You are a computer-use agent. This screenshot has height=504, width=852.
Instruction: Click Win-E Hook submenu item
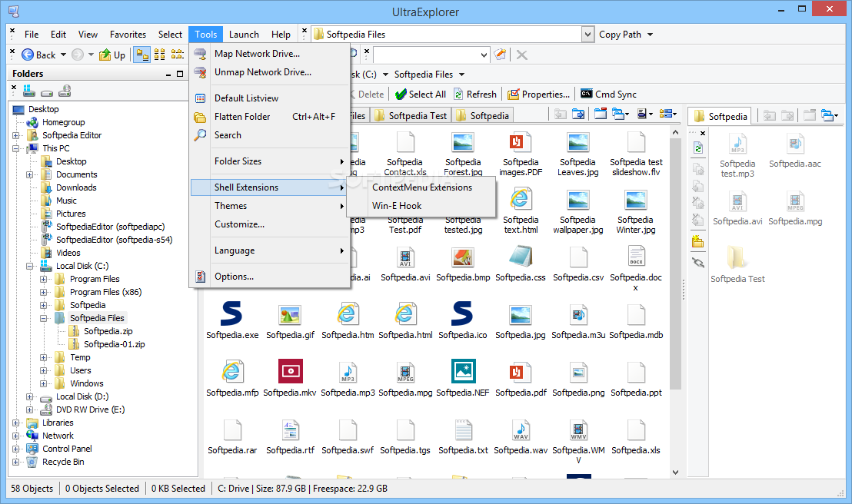[421, 205]
